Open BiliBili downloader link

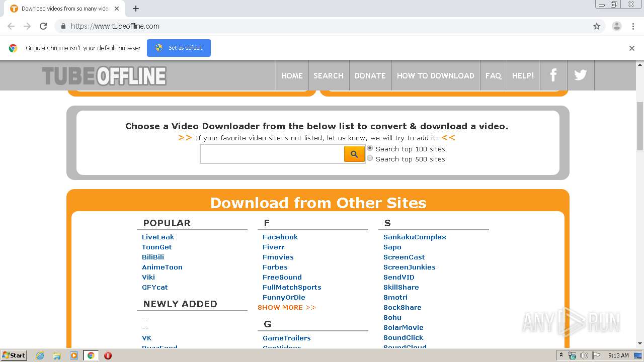[153, 257]
